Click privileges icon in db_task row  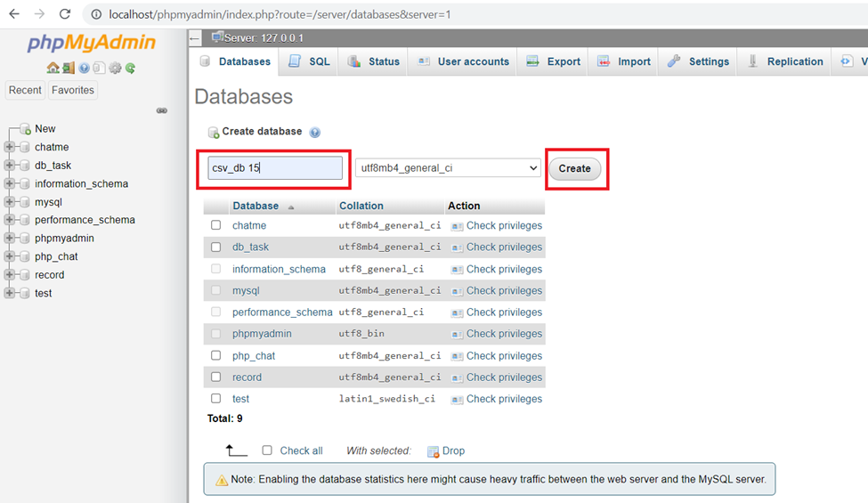tap(457, 247)
